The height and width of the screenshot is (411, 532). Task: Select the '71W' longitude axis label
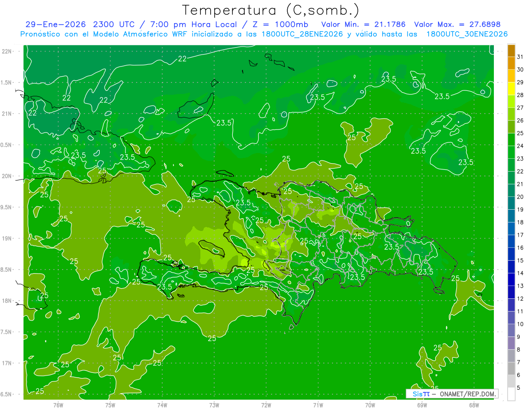(318, 405)
